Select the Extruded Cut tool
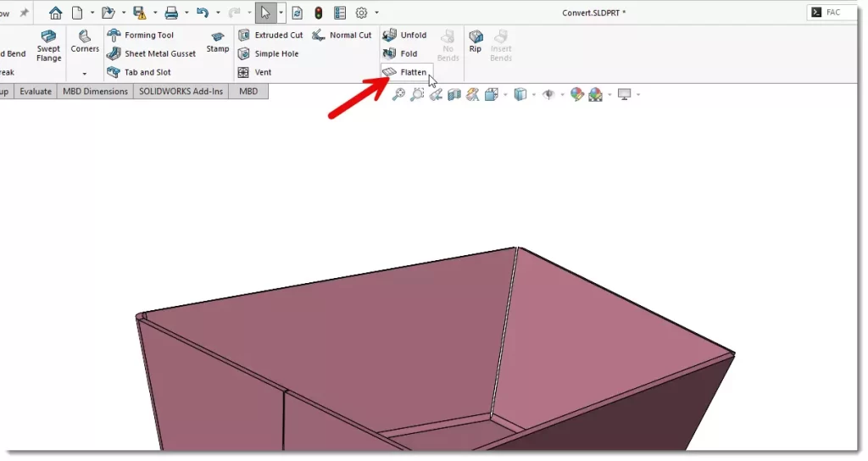Image resolution: width=868 pixels, height=461 pixels. click(x=270, y=36)
